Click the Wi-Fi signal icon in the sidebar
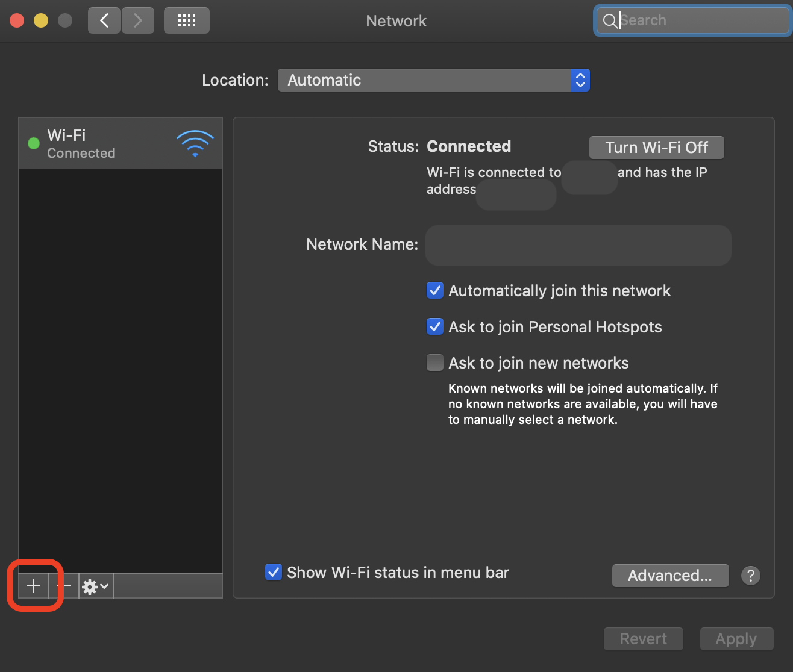 coord(195,143)
